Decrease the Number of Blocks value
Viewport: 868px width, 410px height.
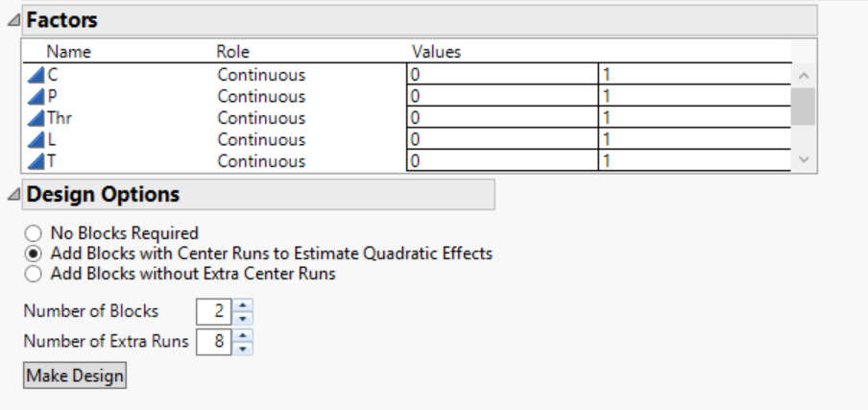point(242,317)
